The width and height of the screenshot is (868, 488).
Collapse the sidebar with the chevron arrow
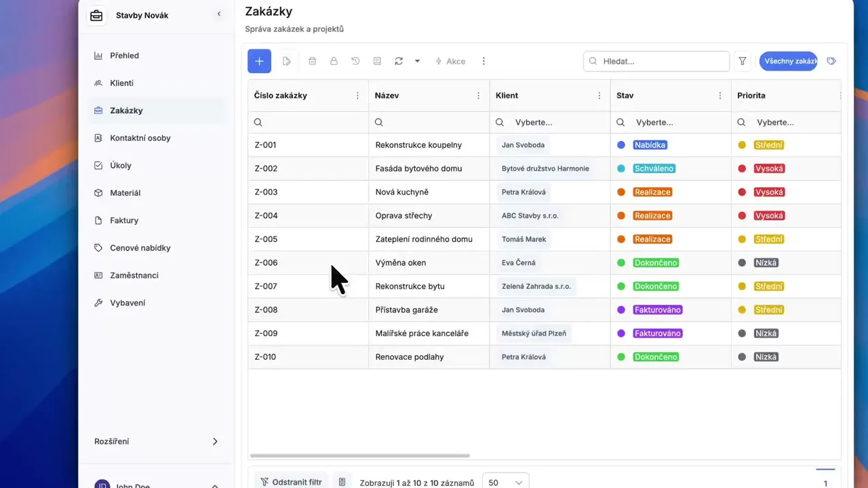click(218, 14)
